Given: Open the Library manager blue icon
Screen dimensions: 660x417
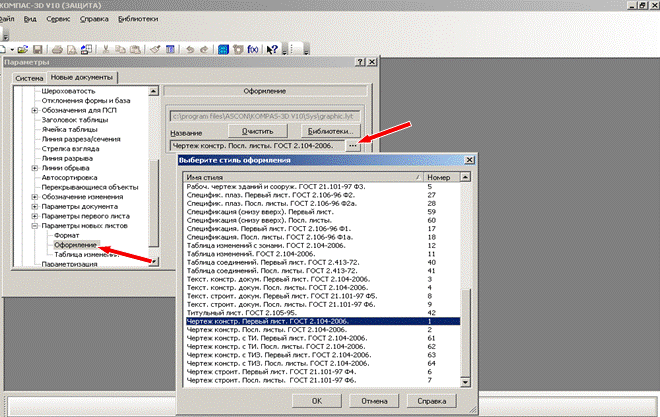Looking at the screenshot, I should coord(223,50).
